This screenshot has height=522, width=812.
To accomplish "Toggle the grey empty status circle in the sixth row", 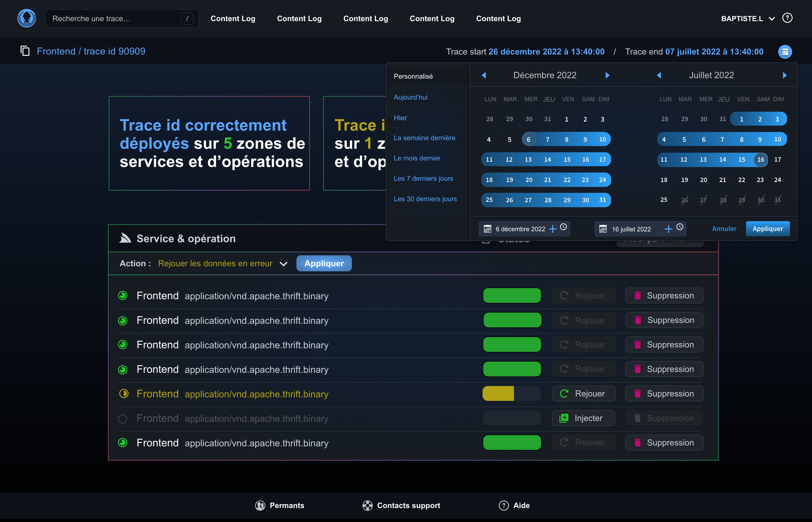I will click(123, 419).
